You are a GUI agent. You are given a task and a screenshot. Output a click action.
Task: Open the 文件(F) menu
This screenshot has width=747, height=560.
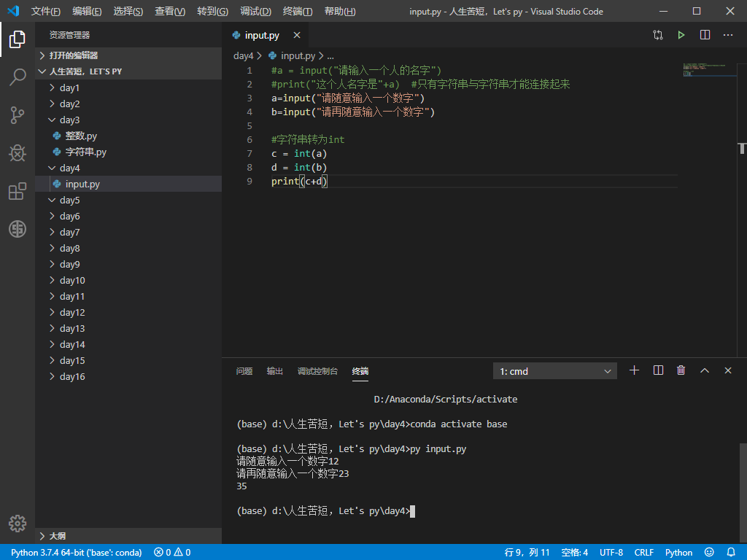point(46,11)
